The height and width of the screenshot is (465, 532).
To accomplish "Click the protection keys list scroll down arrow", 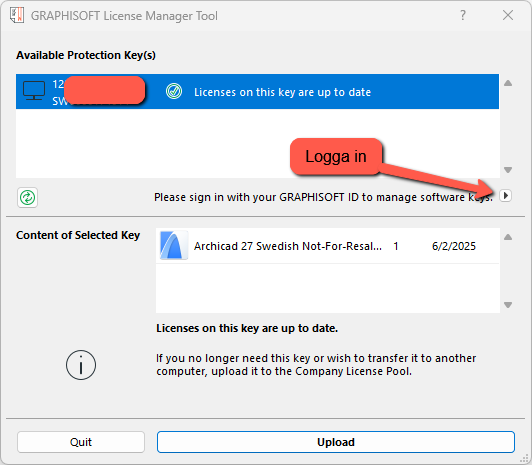I will (x=508, y=170).
